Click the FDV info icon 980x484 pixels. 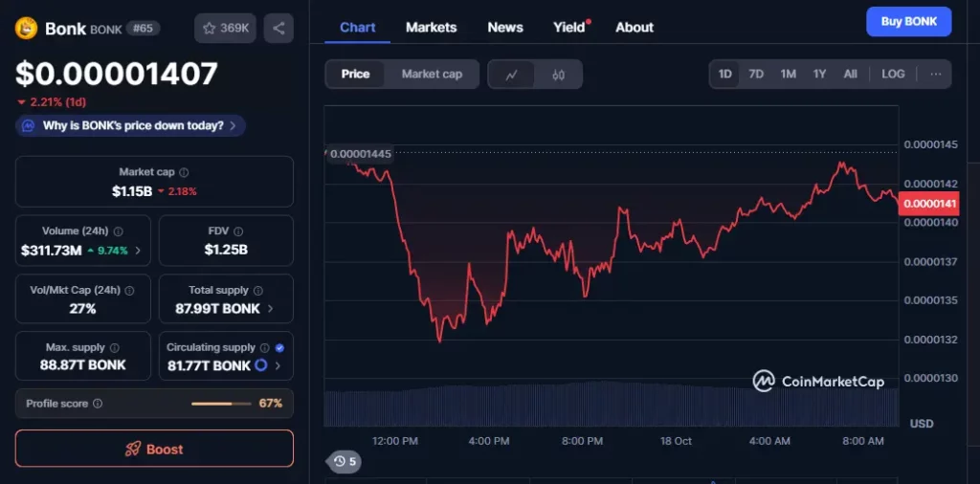238,231
